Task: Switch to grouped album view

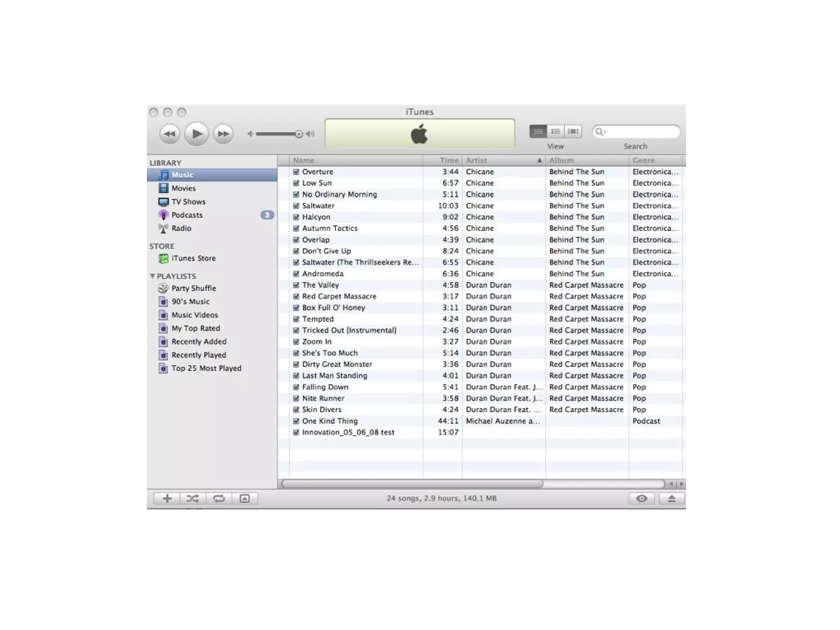Action: point(556,132)
